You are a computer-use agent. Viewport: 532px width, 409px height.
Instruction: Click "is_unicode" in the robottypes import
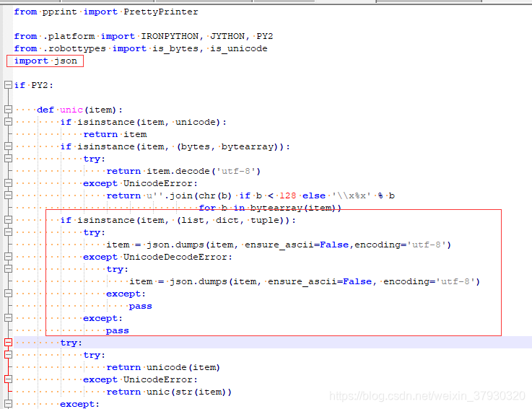[238, 49]
